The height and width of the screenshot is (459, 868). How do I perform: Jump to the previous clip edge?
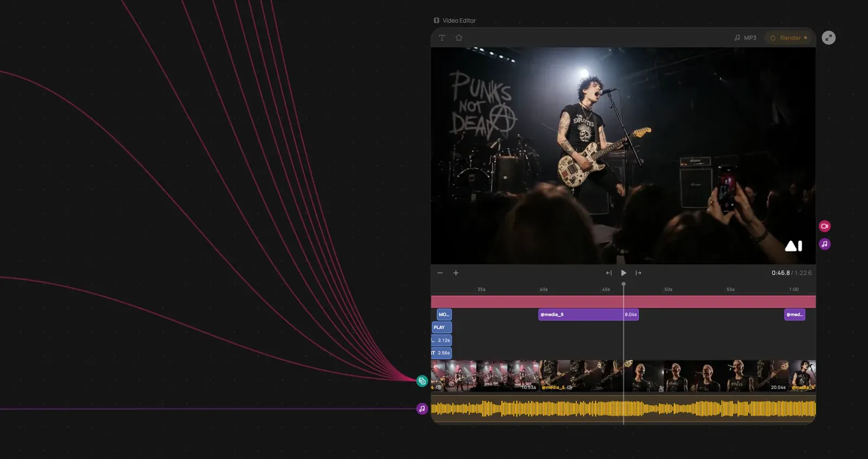pos(609,273)
